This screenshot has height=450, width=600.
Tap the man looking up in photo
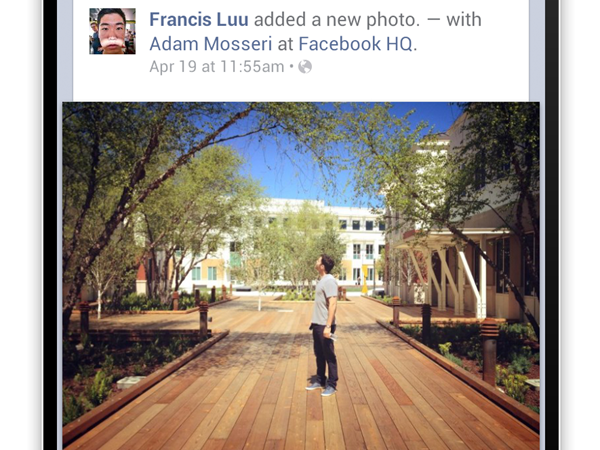324,325
